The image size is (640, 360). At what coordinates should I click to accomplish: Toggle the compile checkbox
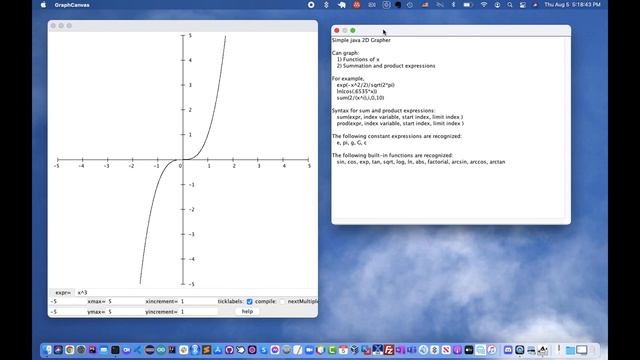click(282, 302)
